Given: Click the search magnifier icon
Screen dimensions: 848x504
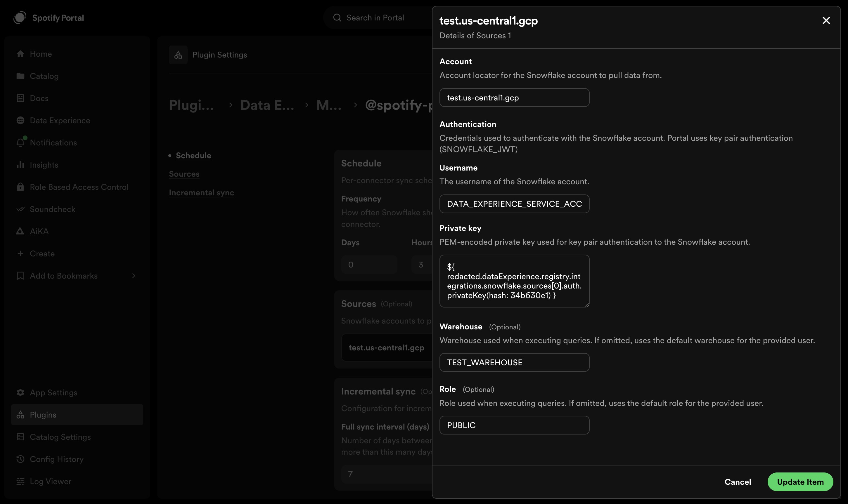Looking at the screenshot, I should click(337, 18).
